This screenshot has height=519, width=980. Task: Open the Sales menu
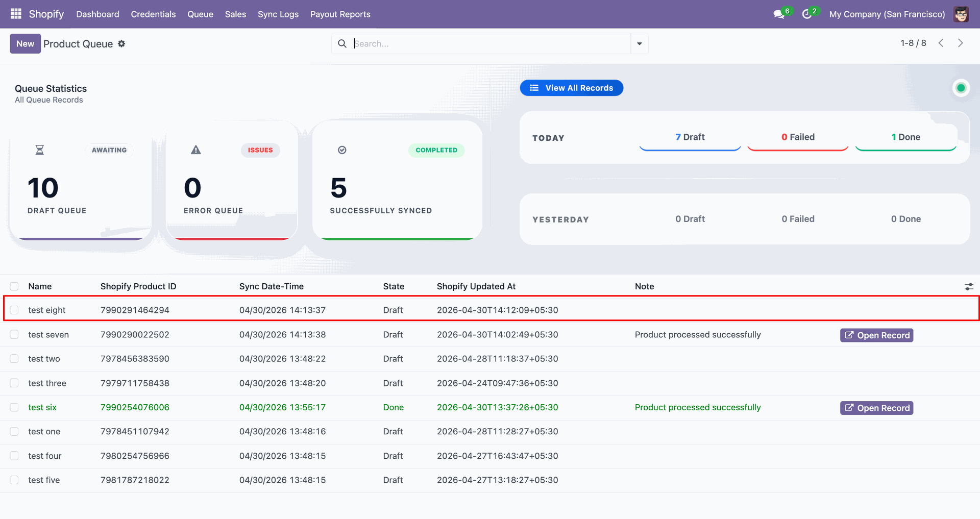click(235, 14)
